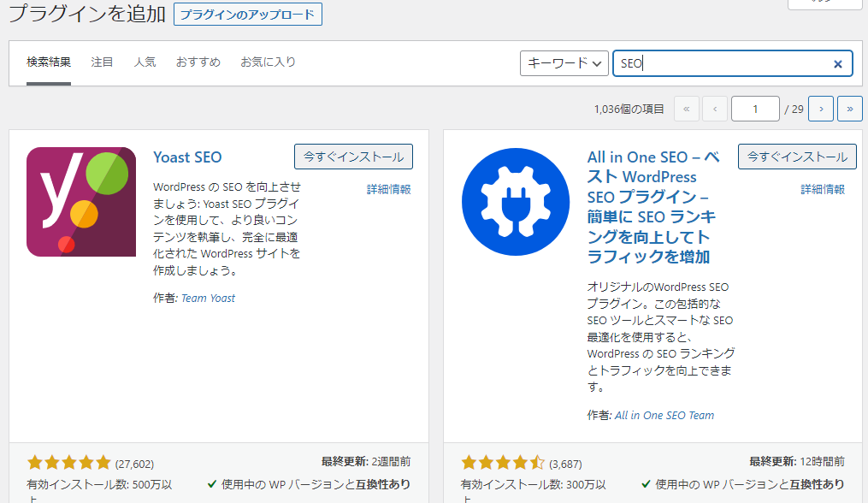
Task: Click the プラグインを追加 page heading
Action: pyautogui.click(x=87, y=14)
